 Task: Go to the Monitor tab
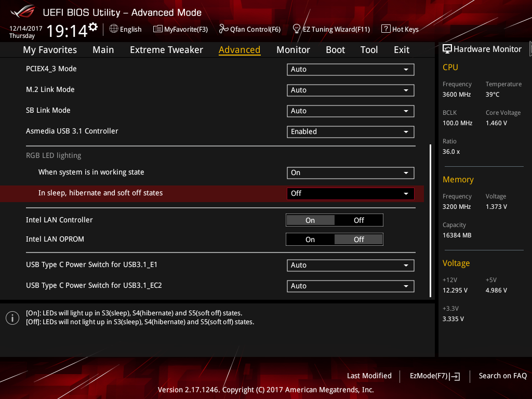pos(293,50)
